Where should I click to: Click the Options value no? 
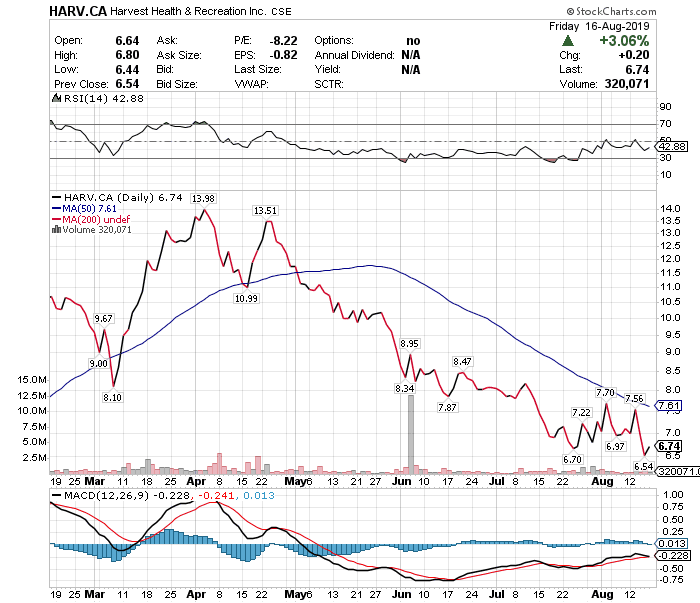pos(413,41)
